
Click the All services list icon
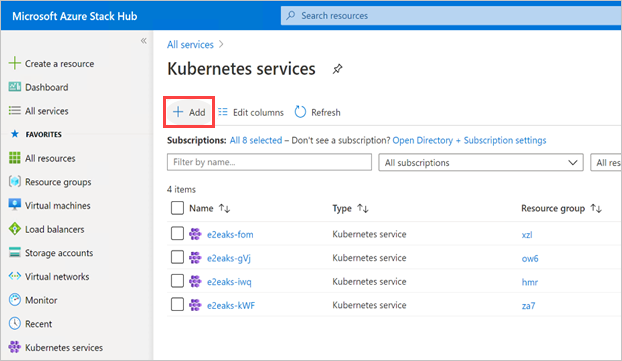click(15, 110)
